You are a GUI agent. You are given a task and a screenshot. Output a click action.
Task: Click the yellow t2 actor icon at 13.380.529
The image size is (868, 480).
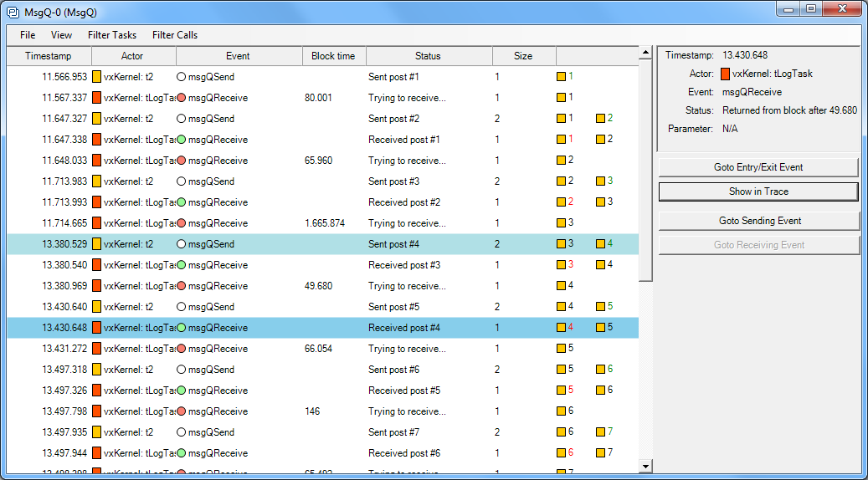[97, 244]
